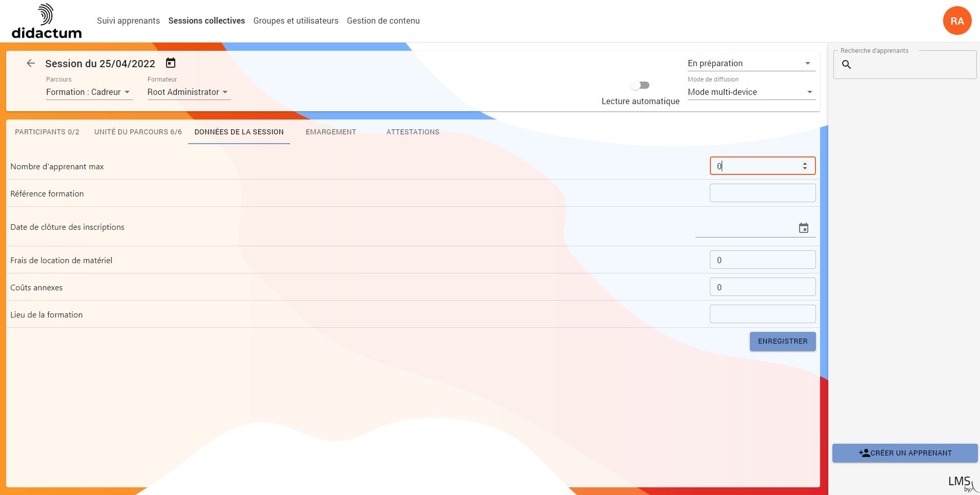The width and height of the screenshot is (980, 495).
Task: Switch to the Emargement tab
Action: (x=331, y=132)
